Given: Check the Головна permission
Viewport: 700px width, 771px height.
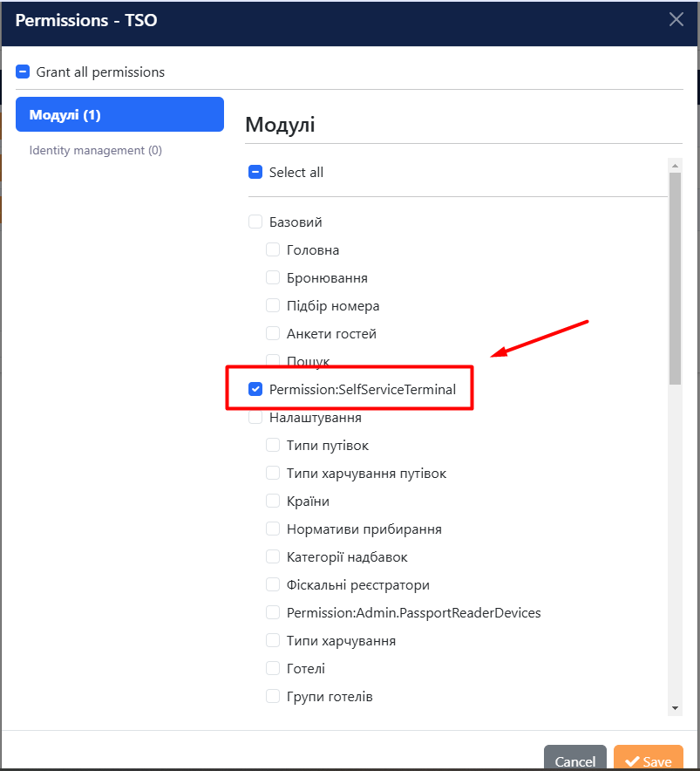Looking at the screenshot, I should (x=273, y=250).
